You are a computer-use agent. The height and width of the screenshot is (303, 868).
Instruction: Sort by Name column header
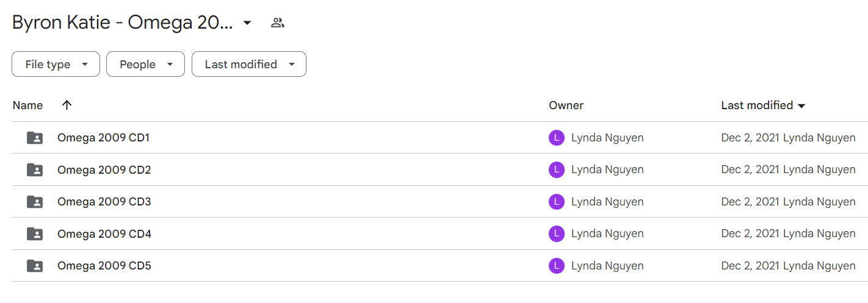coord(27,105)
